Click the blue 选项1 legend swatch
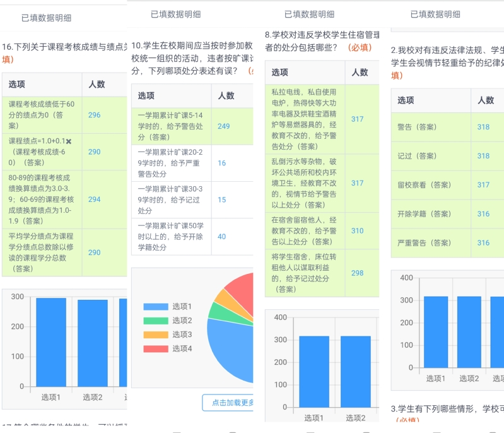 pos(155,307)
